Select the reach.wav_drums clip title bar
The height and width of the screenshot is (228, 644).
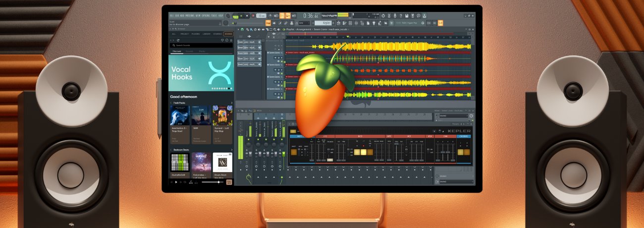click(x=378, y=53)
